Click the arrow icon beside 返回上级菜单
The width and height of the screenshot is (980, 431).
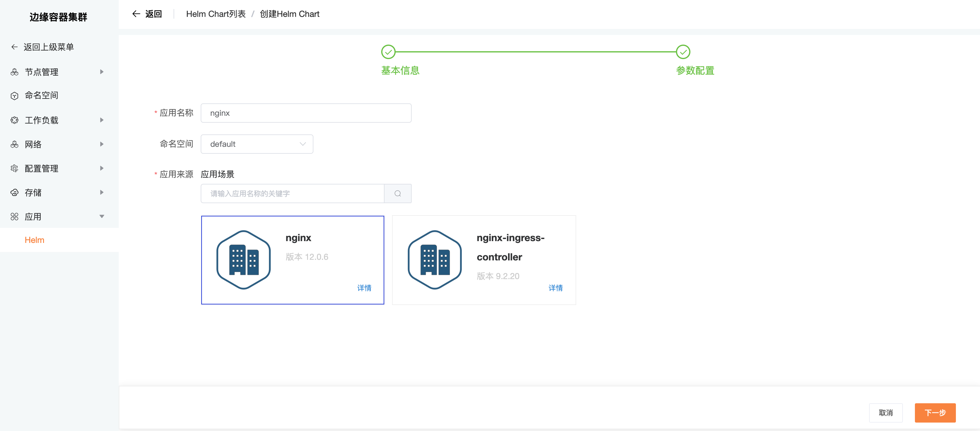click(x=14, y=47)
